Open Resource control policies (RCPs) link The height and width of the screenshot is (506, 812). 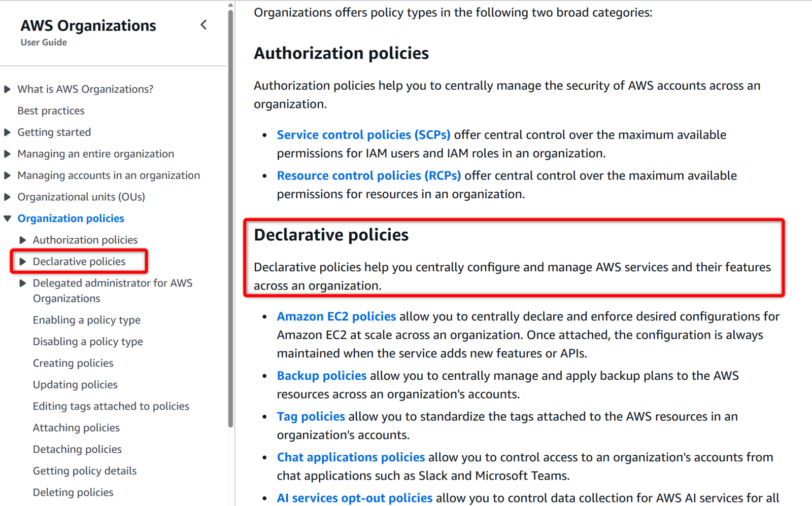tap(369, 175)
